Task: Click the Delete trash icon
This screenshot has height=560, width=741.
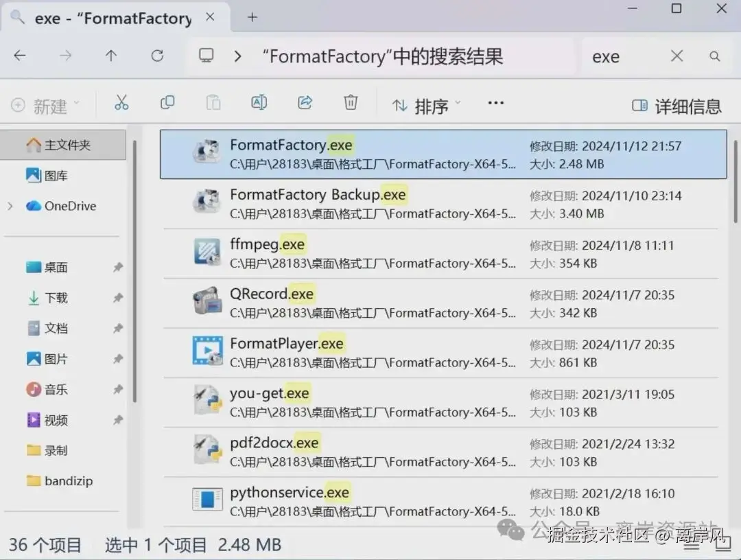Action: coord(351,102)
